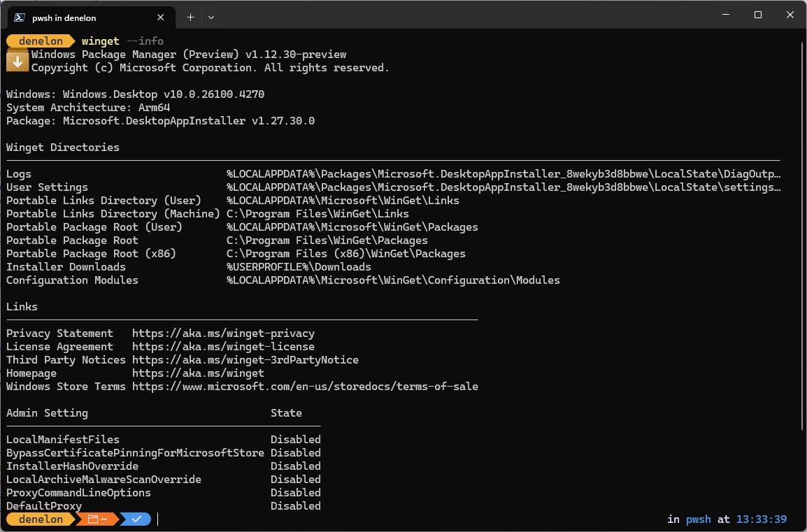Click the 'Winget Directories' heading
This screenshot has width=807, height=532.
pyautogui.click(x=63, y=148)
